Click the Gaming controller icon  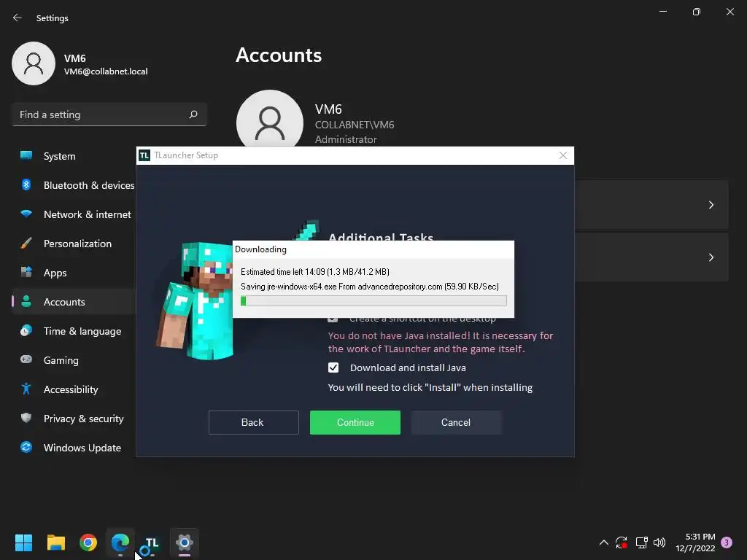pos(26,359)
